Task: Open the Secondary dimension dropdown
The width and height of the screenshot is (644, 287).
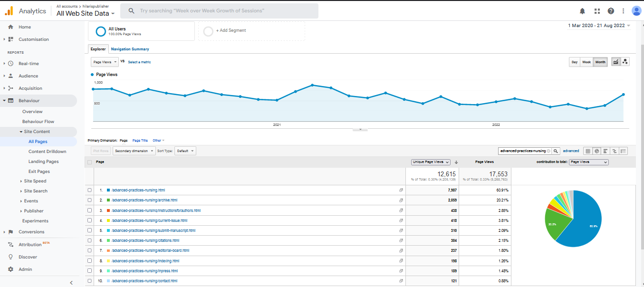Action: [134, 151]
